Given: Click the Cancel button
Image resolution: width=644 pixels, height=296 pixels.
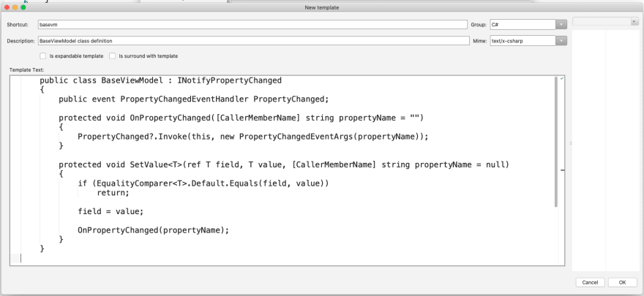Looking at the screenshot, I should [x=590, y=282].
